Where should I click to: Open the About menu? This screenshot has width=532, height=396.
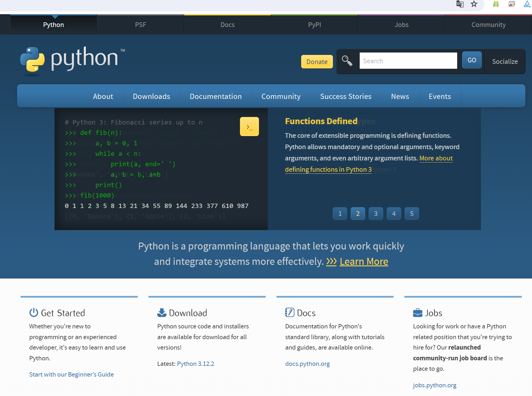(103, 96)
